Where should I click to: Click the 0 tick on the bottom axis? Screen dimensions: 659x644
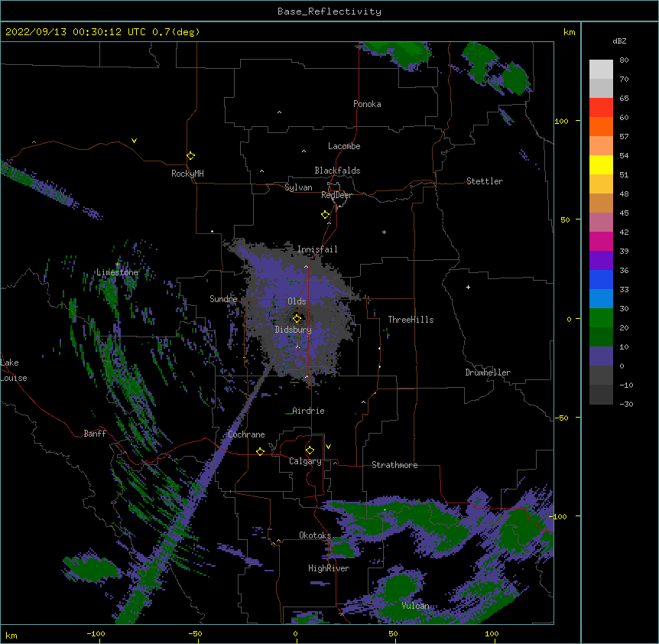(x=295, y=633)
